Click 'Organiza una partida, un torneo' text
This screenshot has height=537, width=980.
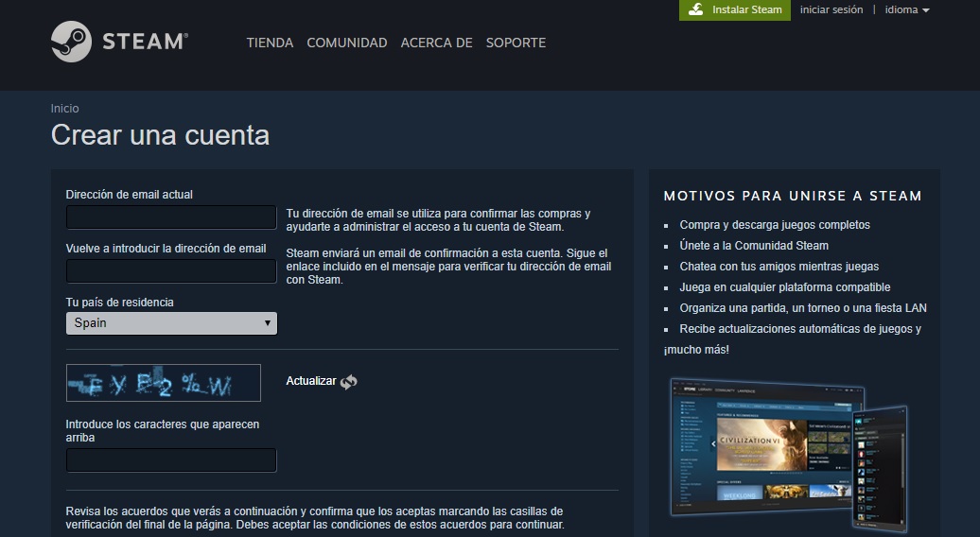coord(758,308)
